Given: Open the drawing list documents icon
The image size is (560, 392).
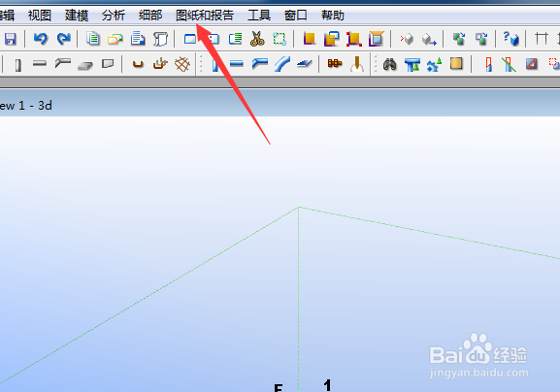Looking at the screenshot, I should point(93,39).
